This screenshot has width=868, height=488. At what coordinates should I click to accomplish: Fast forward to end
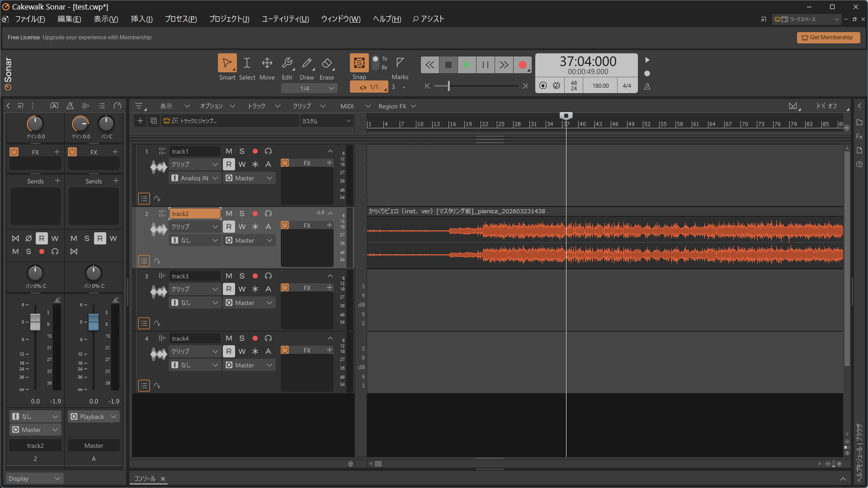[x=504, y=65]
